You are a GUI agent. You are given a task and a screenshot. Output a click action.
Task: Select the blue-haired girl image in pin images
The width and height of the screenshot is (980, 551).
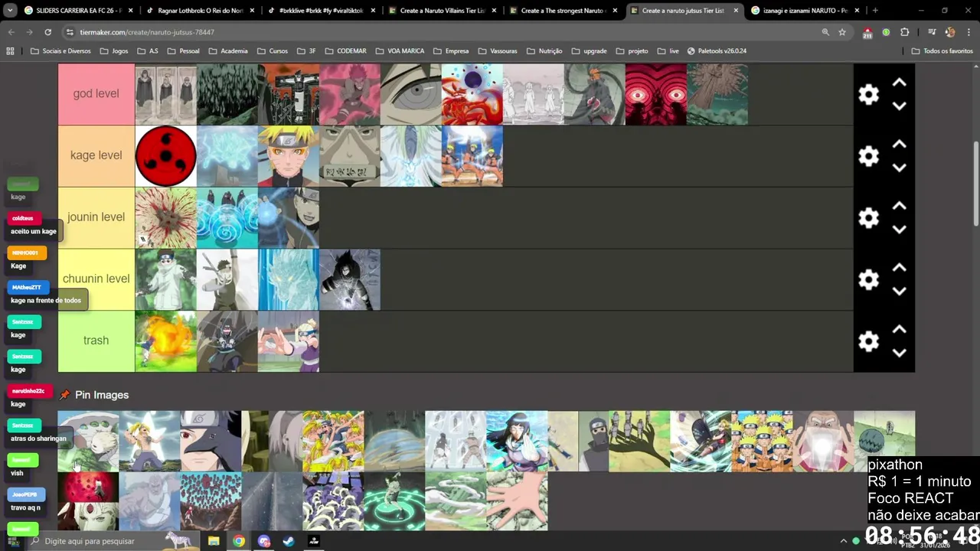517,441
